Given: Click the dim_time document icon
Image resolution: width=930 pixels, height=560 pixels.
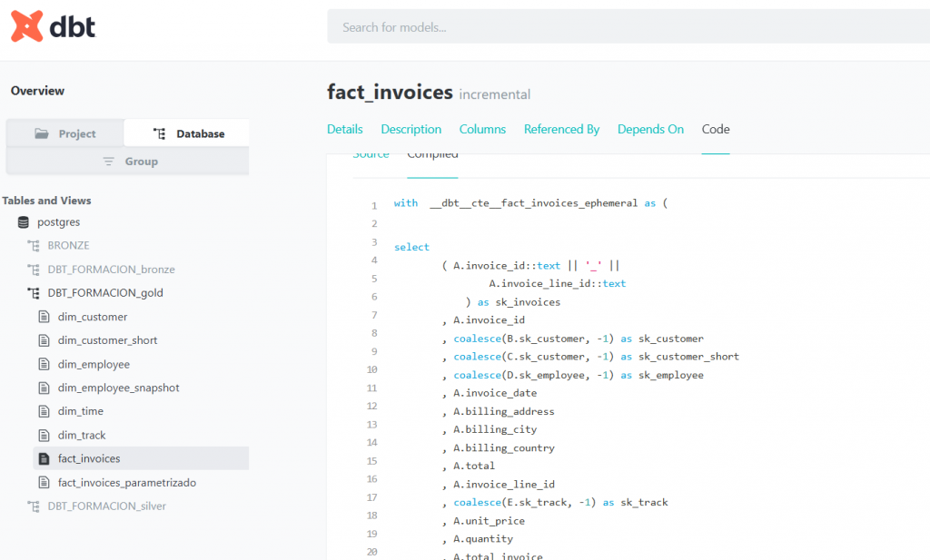Looking at the screenshot, I should tap(44, 411).
